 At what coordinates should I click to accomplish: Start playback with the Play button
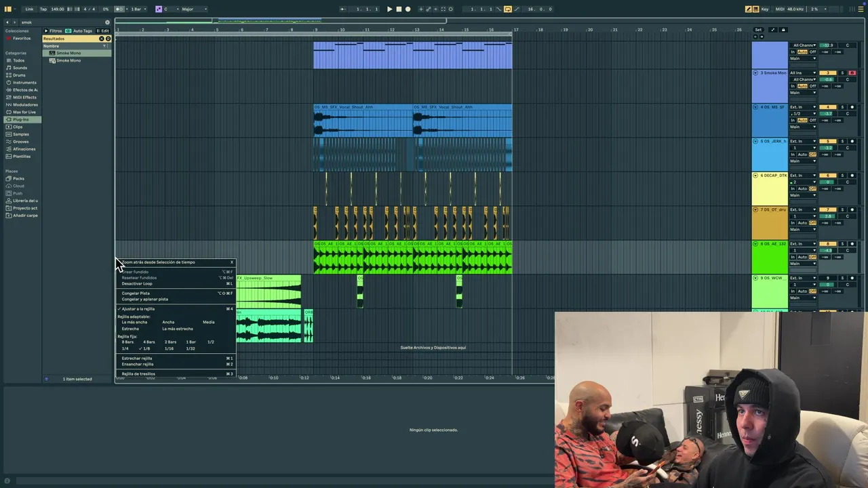click(389, 9)
